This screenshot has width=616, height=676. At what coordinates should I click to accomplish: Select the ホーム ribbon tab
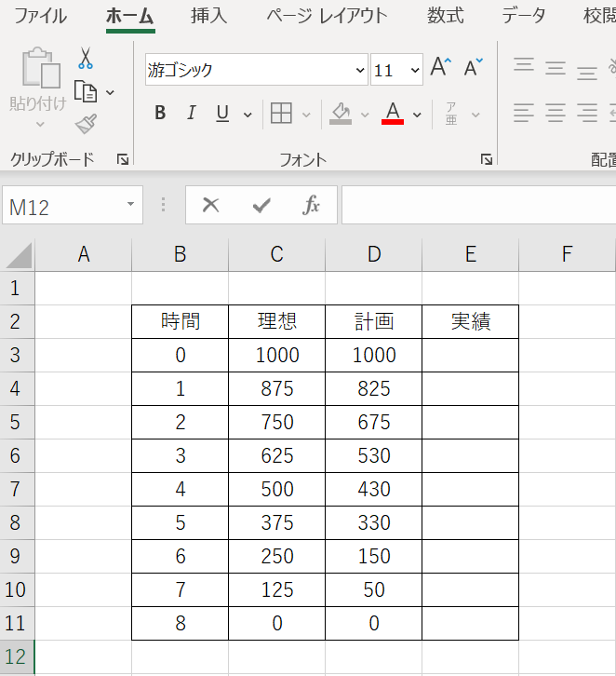tap(130, 17)
